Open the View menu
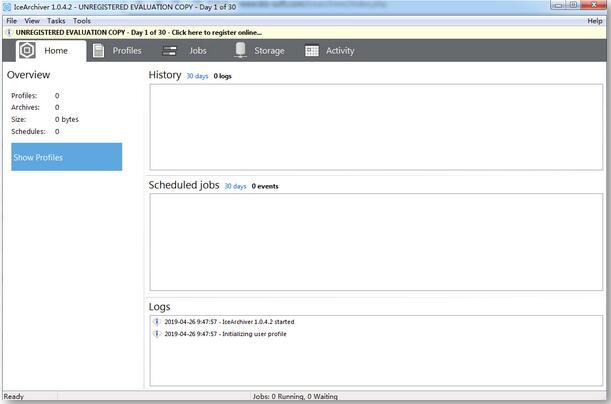 (32, 21)
